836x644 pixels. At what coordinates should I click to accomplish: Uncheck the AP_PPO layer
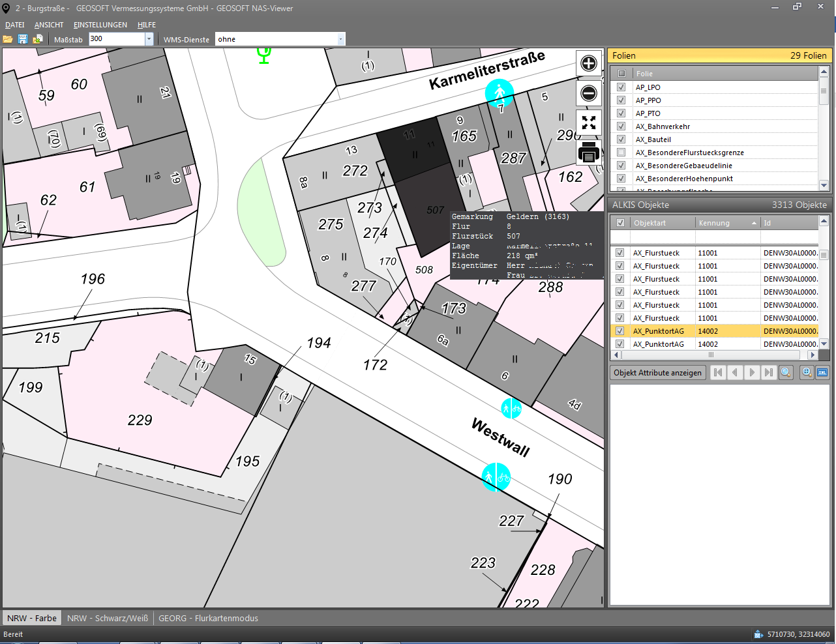[x=621, y=100]
